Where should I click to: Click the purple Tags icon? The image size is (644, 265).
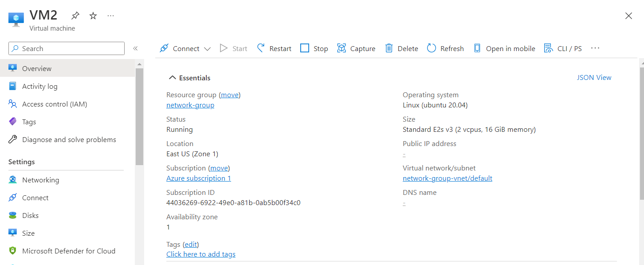tap(13, 122)
